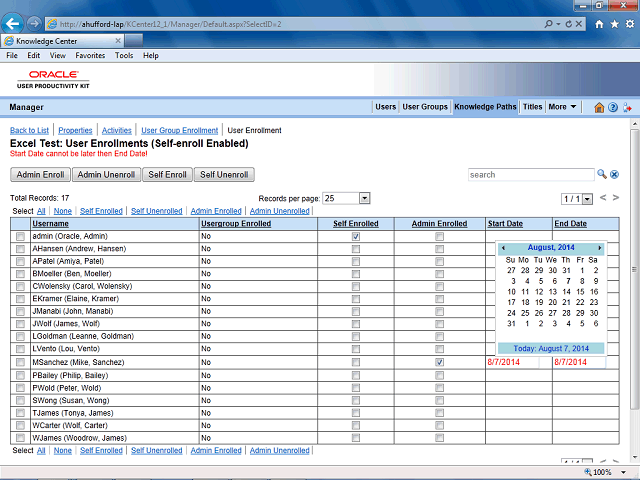Open browser Favorites star icon
640x480 pixels.
[x=614, y=24]
